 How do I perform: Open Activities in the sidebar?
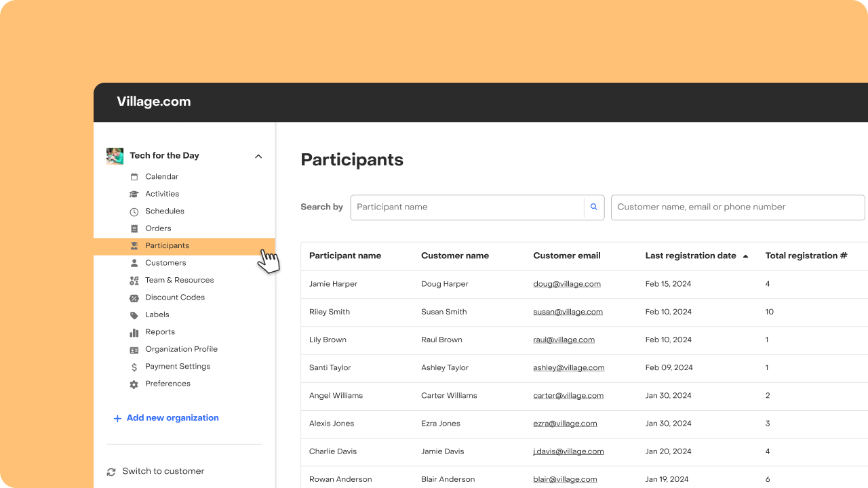[162, 194]
